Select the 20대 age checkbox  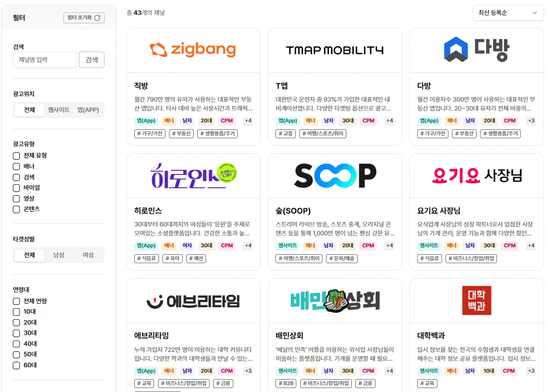(x=16, y=323)
